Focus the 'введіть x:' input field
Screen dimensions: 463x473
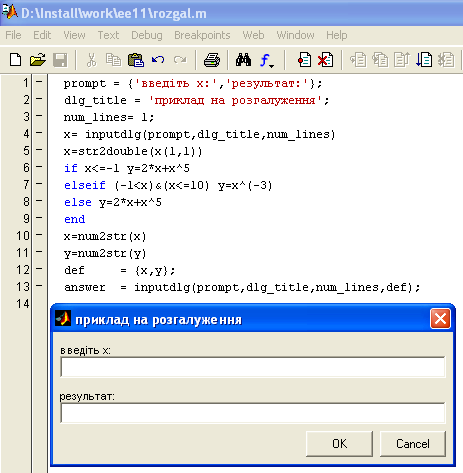(253, 367)
